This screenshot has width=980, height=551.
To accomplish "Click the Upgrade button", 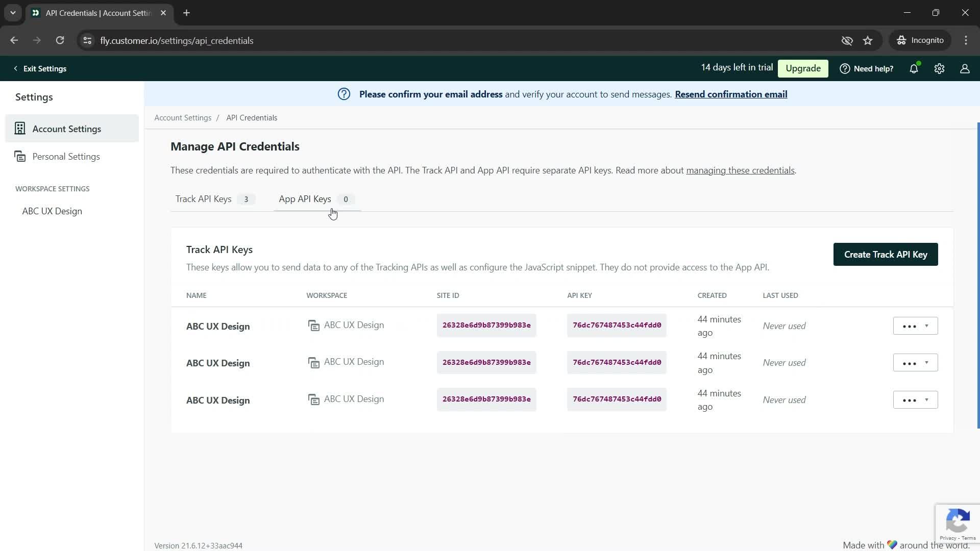I will click(803, 68).
